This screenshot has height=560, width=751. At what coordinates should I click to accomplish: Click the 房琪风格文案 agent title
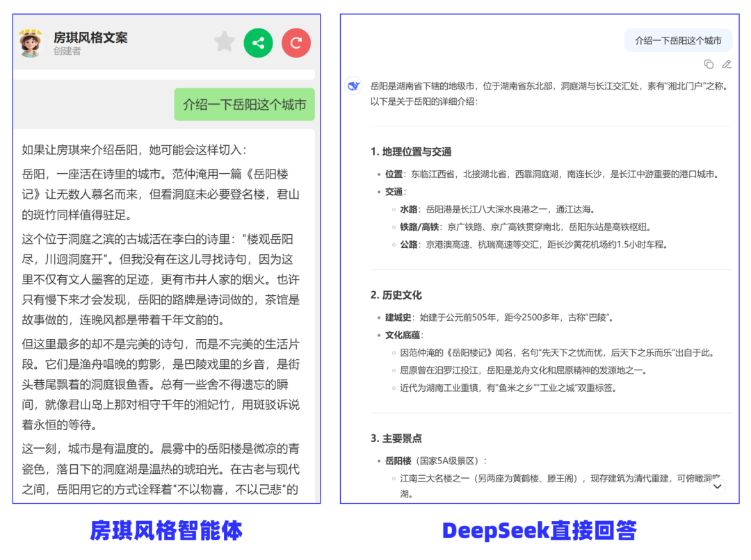pyautogui.click(x=90, y=38)
